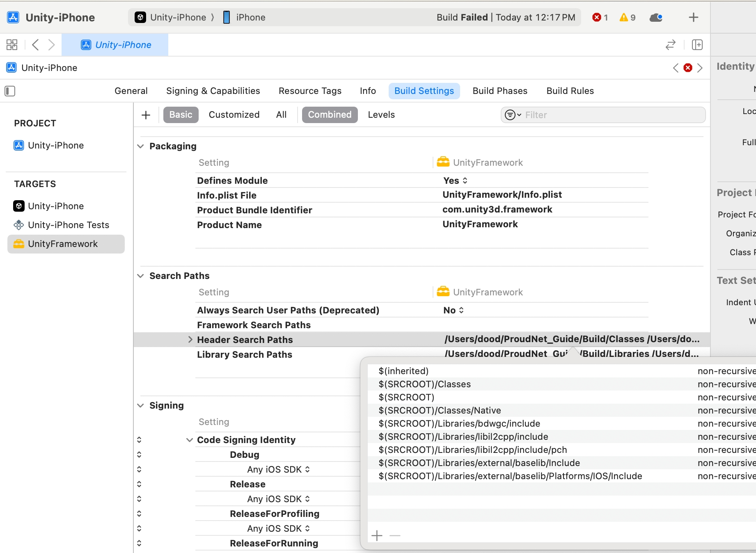This screenshot has height=553, width=756.
Task: Add an editor pane on the right
Action: (697, 45)
